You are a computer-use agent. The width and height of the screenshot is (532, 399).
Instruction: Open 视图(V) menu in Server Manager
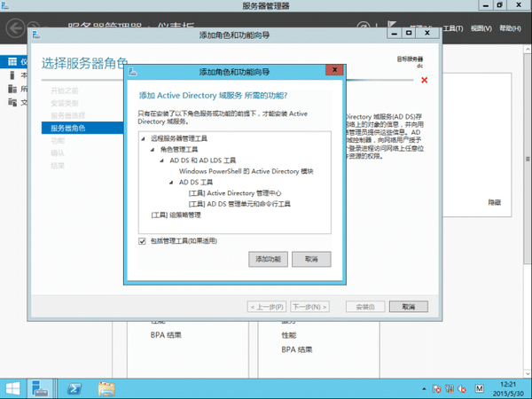(x=481, y=28)
